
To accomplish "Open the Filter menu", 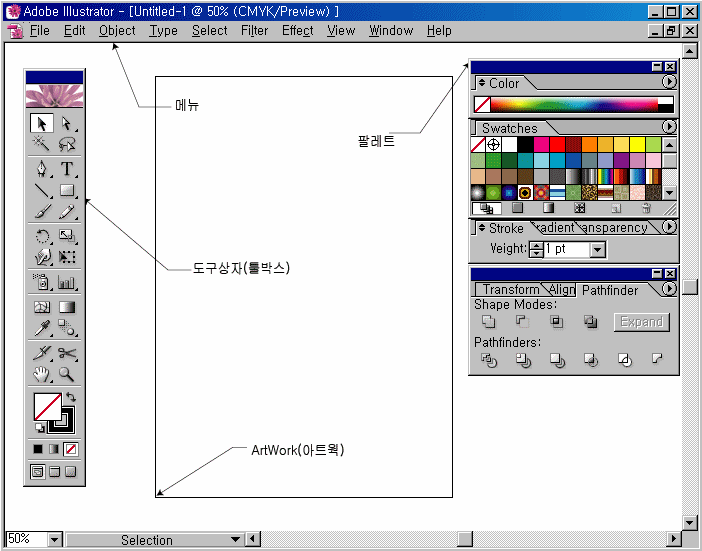I will tap(254, 31).
